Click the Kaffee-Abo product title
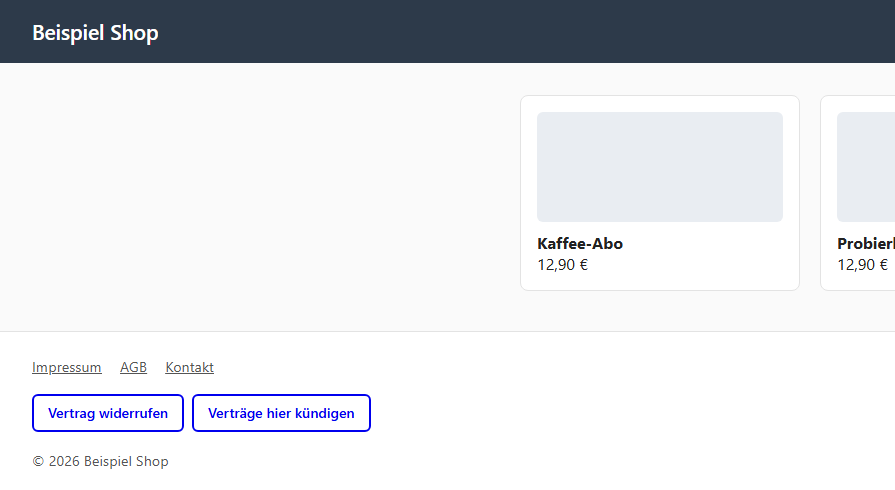The image size is (895, 490). click(580, 244)
